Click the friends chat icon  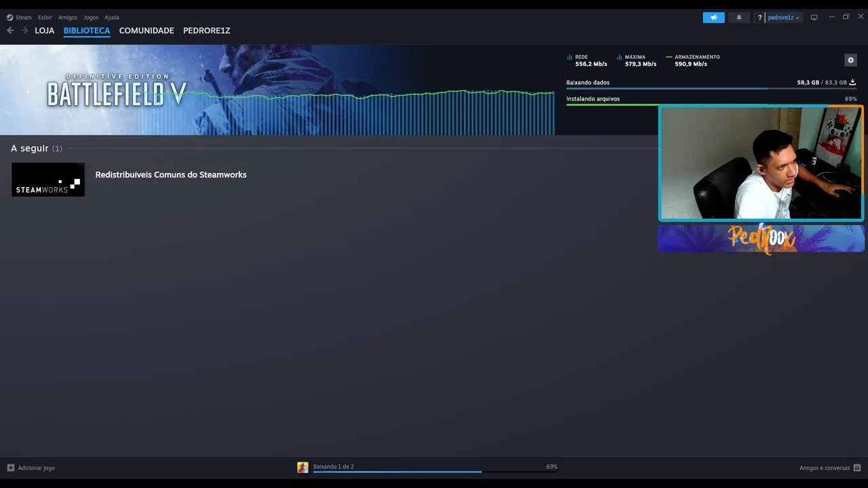(x=857, y=468)
